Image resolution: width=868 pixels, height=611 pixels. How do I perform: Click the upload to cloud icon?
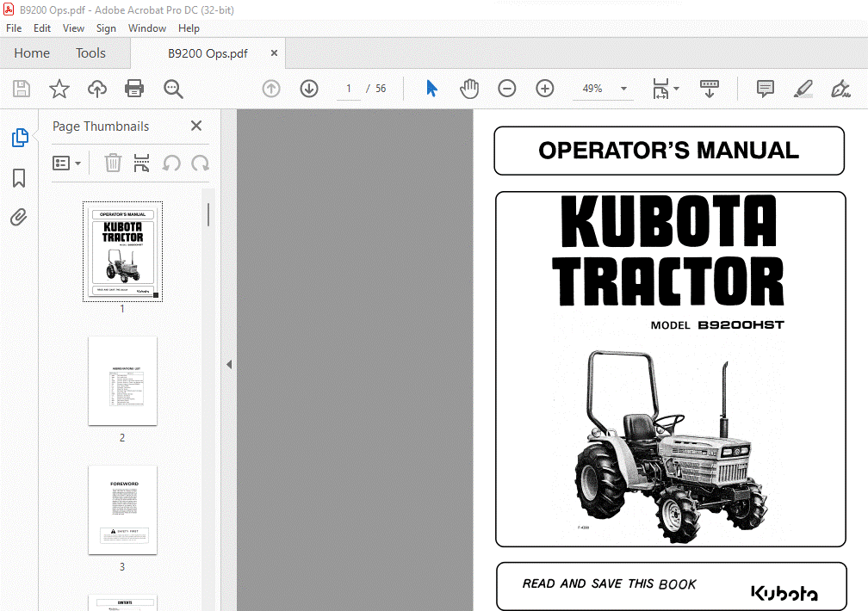[97, 89]
